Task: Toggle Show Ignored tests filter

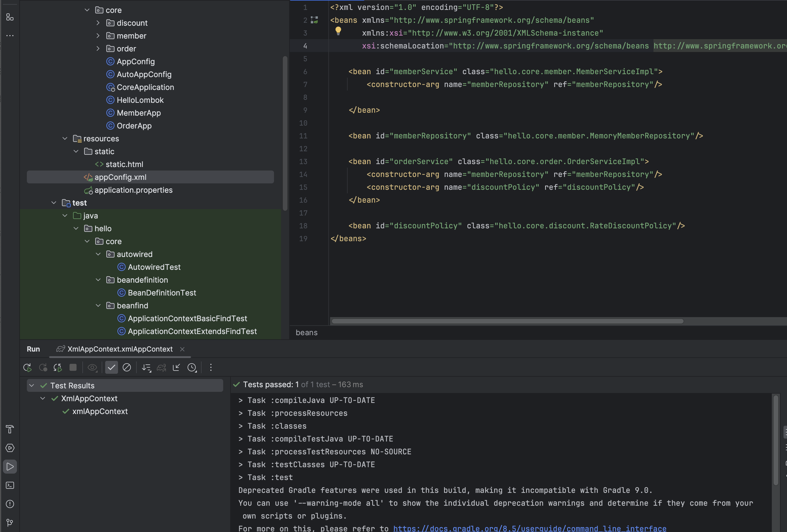Action: (127, 368)
